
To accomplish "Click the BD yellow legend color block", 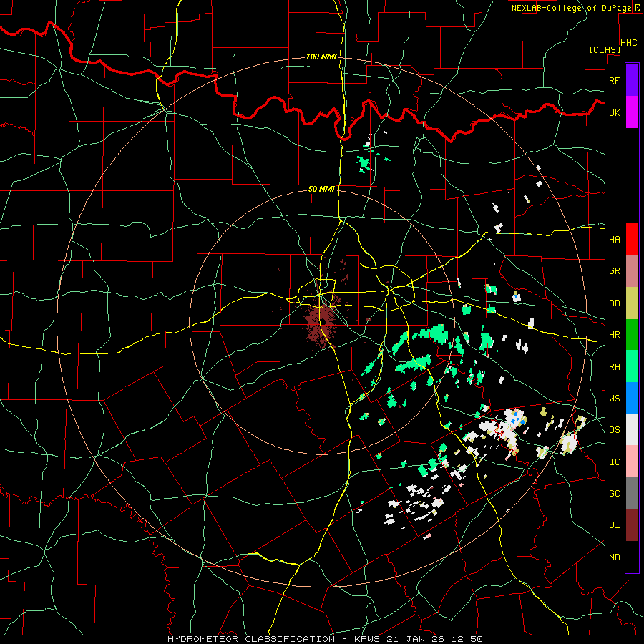I will pos(632,303).
